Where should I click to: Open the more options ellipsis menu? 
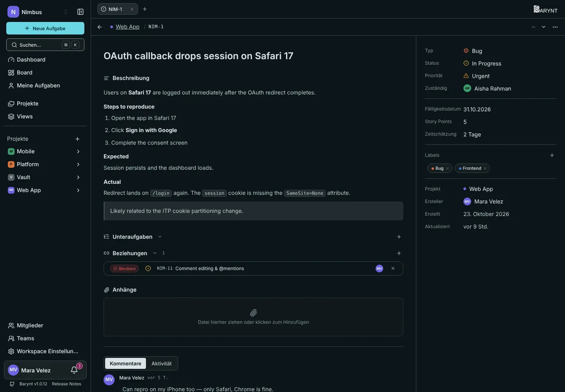click(555, 27)
